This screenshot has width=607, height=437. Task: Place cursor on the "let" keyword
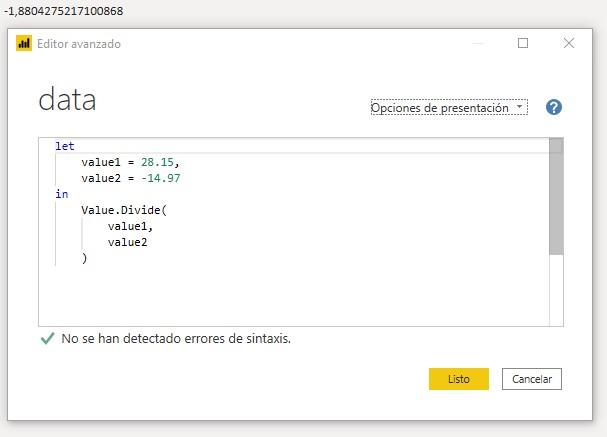65,146
